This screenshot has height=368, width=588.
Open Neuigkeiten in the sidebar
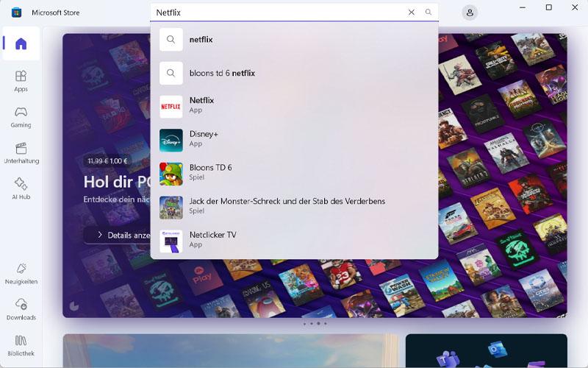pos(21,274)
